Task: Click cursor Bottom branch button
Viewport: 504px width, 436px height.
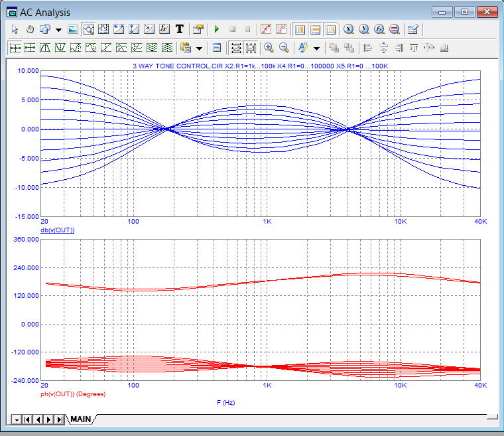Action: [121, 48]
